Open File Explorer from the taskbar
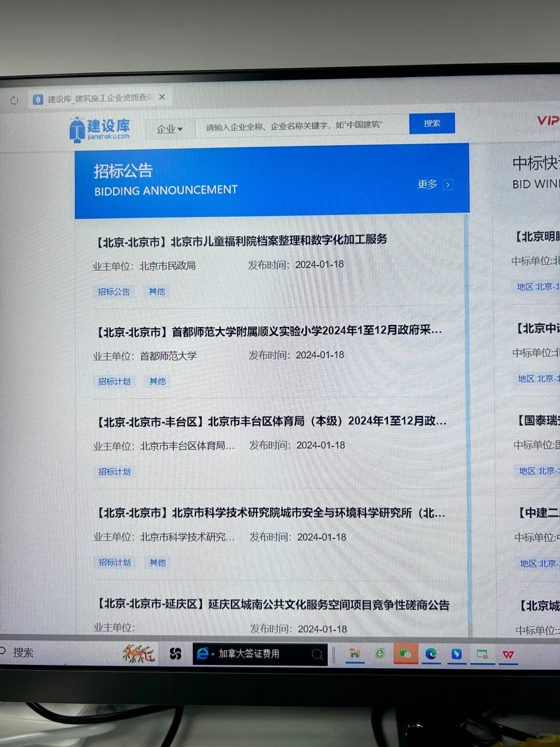 tap(355, 654)
